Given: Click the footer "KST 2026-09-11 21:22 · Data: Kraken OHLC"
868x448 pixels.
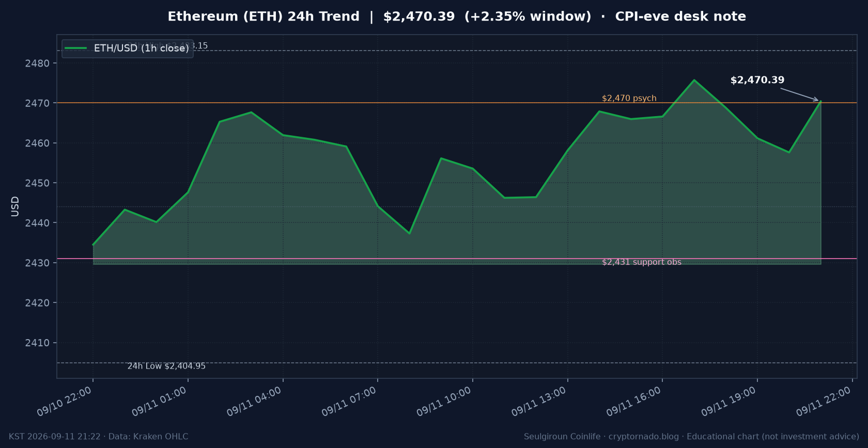Looking at the screenshot, I should (99, 437).
